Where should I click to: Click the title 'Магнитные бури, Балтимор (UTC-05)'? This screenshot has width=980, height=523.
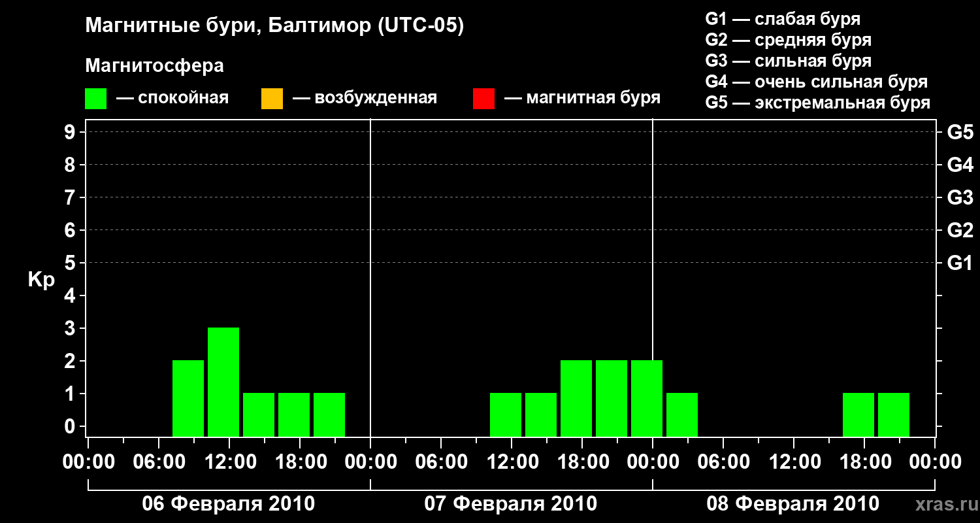(274, 26)
